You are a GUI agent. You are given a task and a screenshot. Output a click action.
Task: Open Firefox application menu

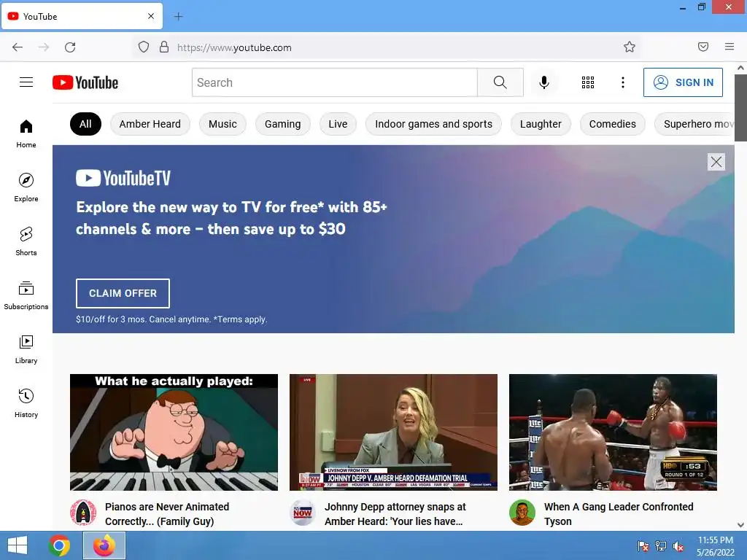(x=729, y=47)
